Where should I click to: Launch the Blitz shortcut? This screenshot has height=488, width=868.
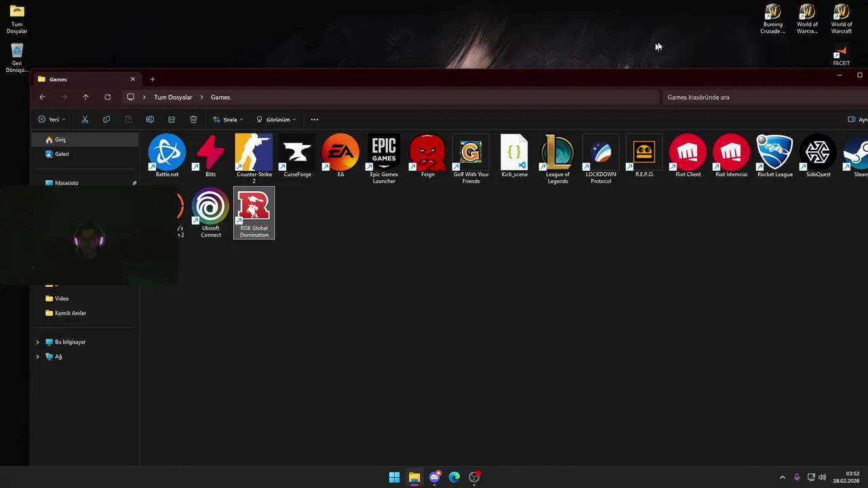210,157
